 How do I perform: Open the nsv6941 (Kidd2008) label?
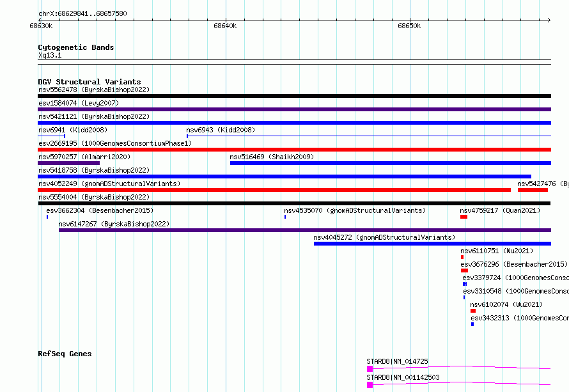[73, 130]
